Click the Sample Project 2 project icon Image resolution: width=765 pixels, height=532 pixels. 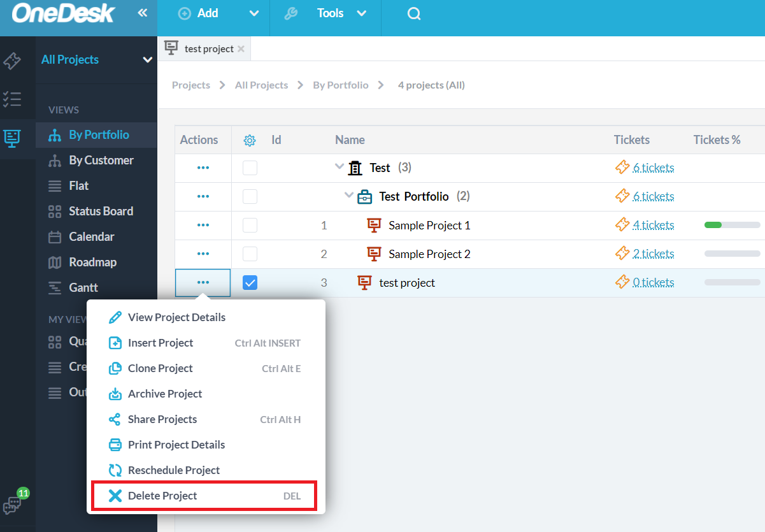(x=375, y=254)
